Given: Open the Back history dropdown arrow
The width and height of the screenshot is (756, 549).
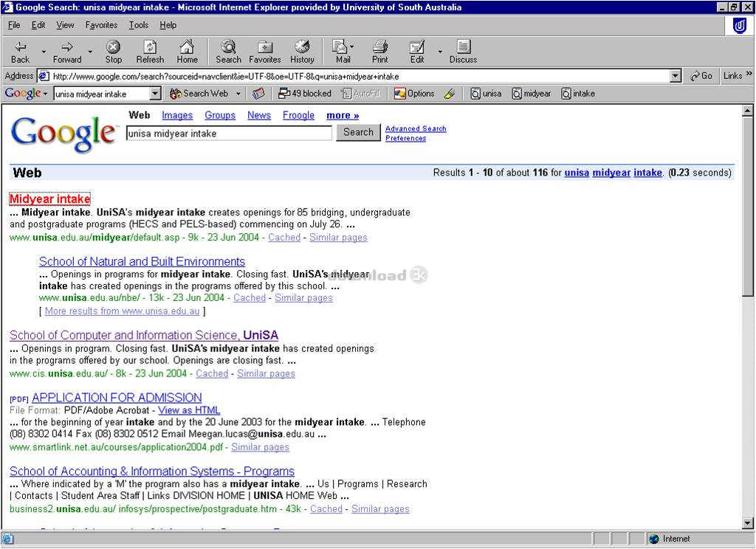Looking at the screenshot, I should point(44,52).
